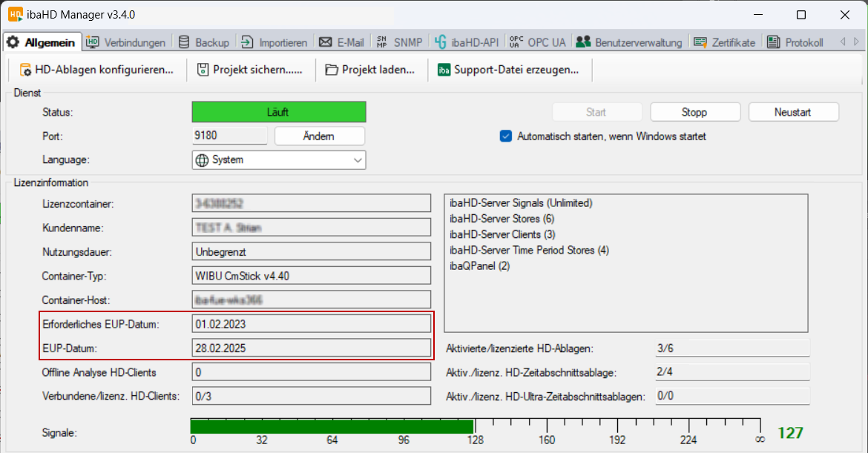The height and width of the screenshot is (453, 868).
Task: Click the Importieren tab icon
Action: (247, 42)
